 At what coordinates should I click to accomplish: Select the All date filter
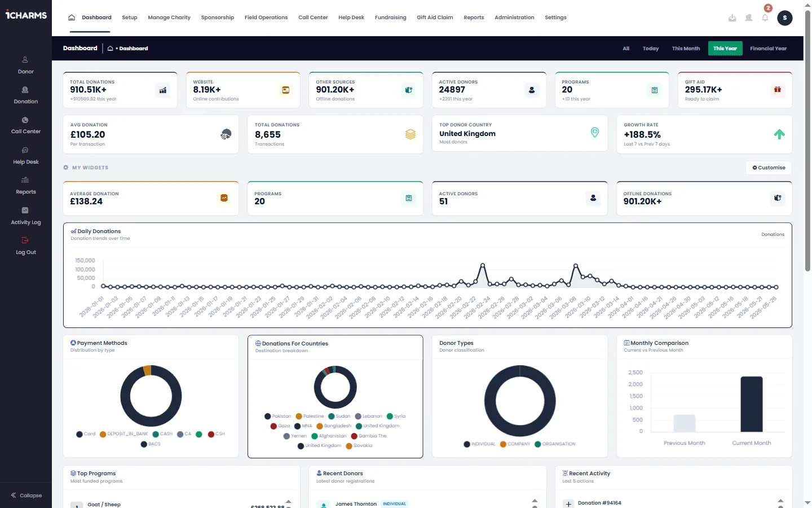(x=626, y=49)
